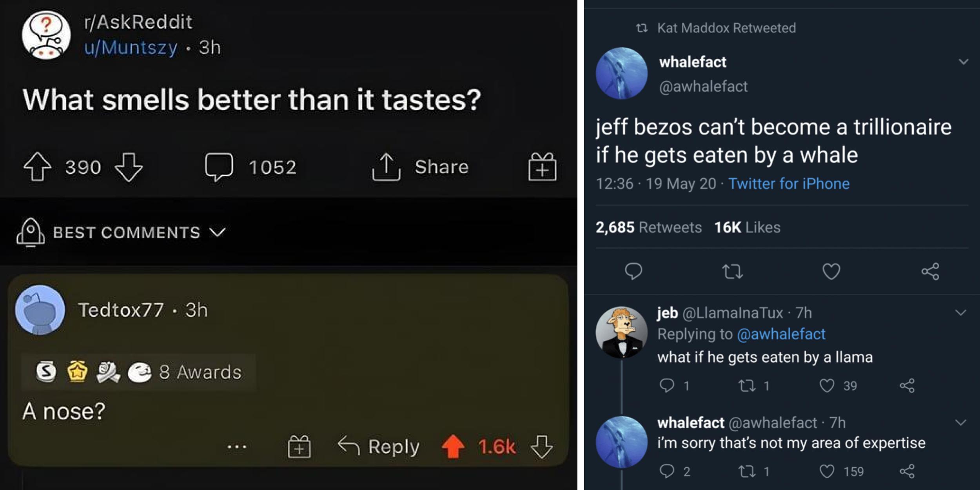This screenshot has width=980, height=490.
Task: Open the u/Muntszy profile link
Action: pos(131,48)
